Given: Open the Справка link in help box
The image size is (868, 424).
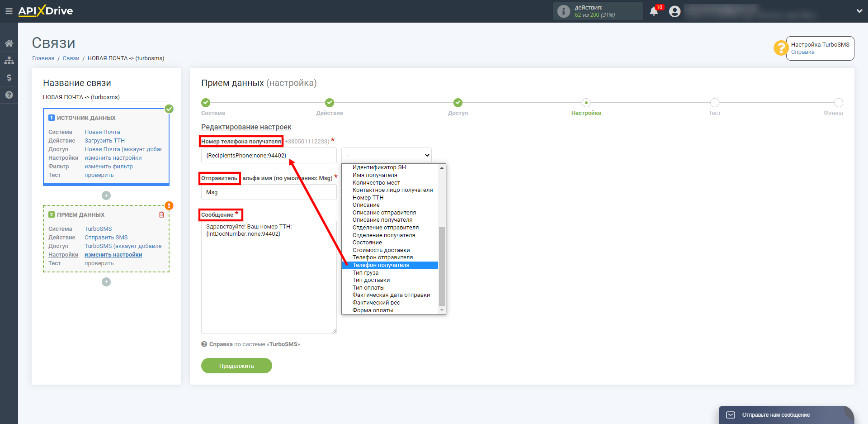Looking at the screenshot, I should click(x=802, y=52).
